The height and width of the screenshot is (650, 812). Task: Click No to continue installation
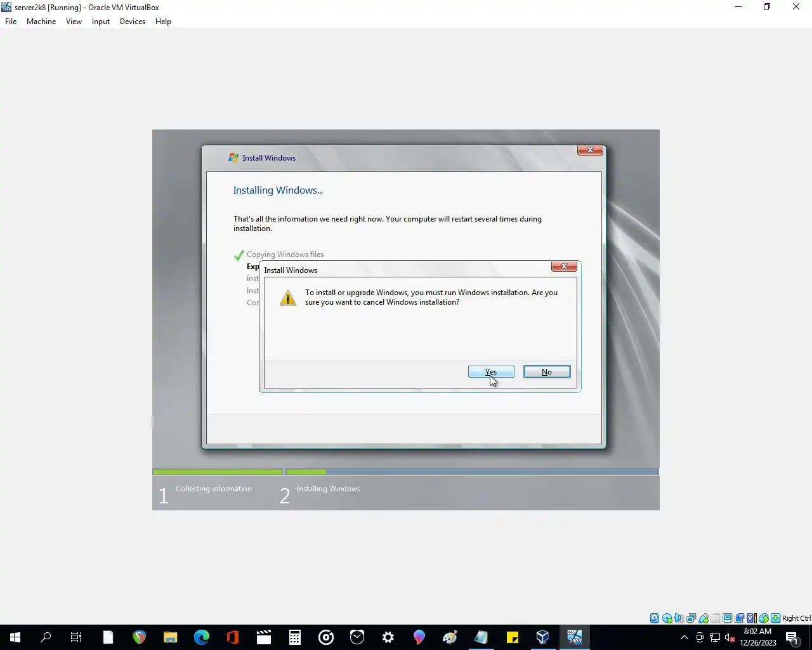[547, 372]
